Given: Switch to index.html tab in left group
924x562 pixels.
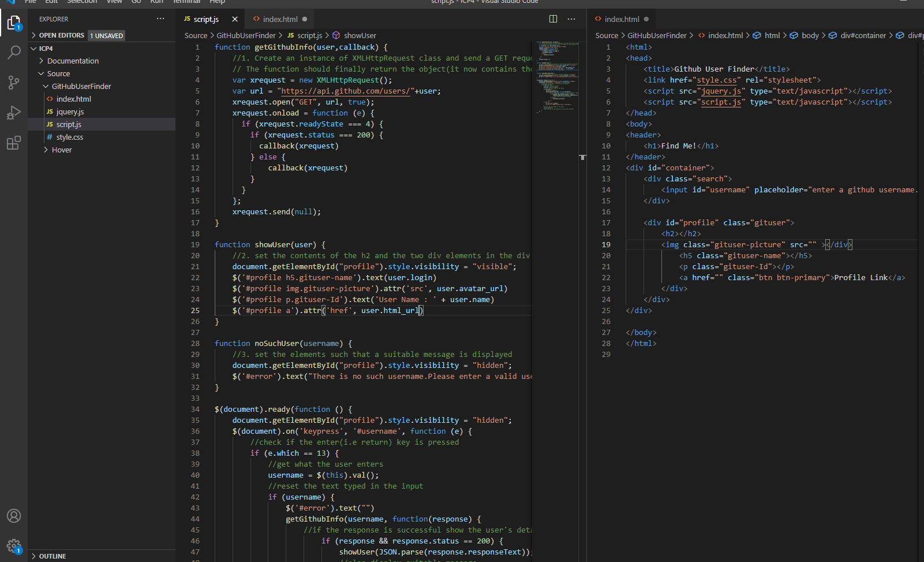Looking at the screenshot, I should pos(280,19).
